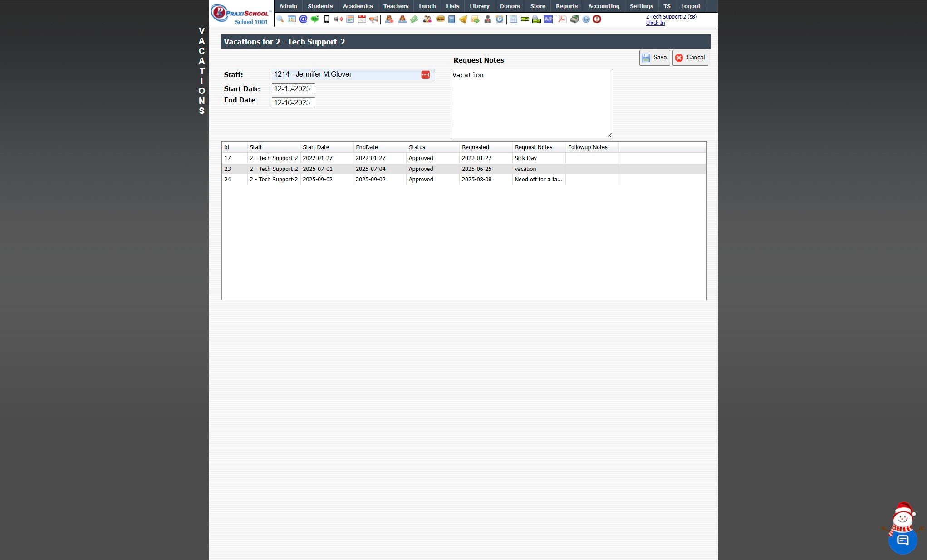Sort table by Start Date column header
Image resolution: width=927 pixels, height=560 pixels.
coord(316,147)
